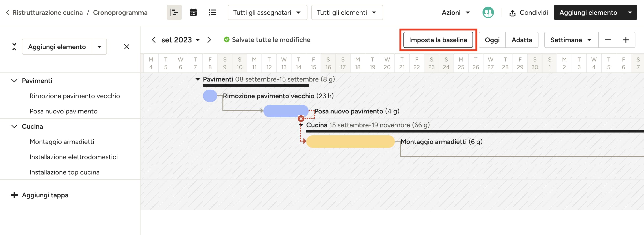Screen dimensions: 644x235
Task: Open Tutti gli assegnatari filter dropdown
Action: (267, 12)
